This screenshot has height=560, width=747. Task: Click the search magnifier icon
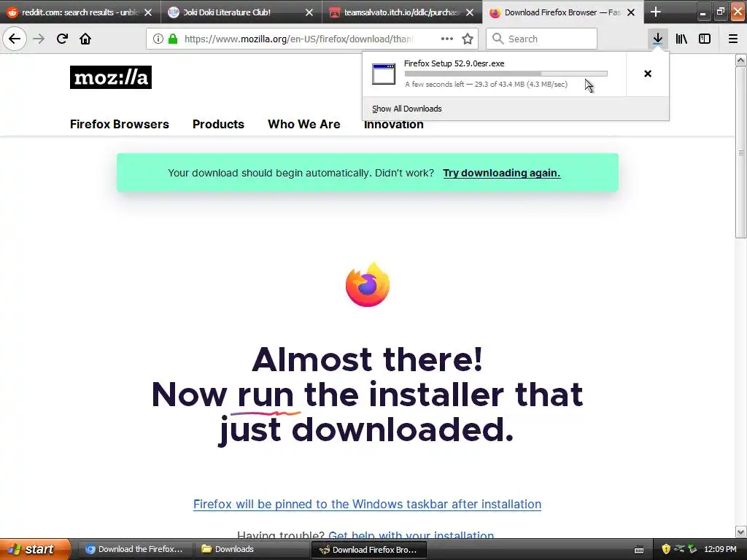[x=498, y=39]
